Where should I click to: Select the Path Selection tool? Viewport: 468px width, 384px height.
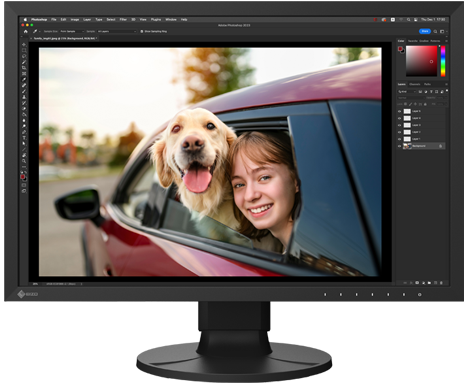24,144
